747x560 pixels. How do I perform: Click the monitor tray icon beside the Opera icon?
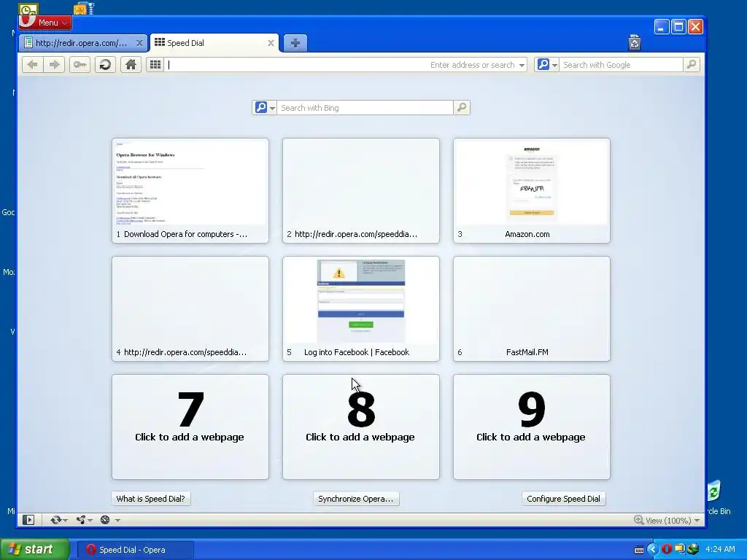[679, 550]
